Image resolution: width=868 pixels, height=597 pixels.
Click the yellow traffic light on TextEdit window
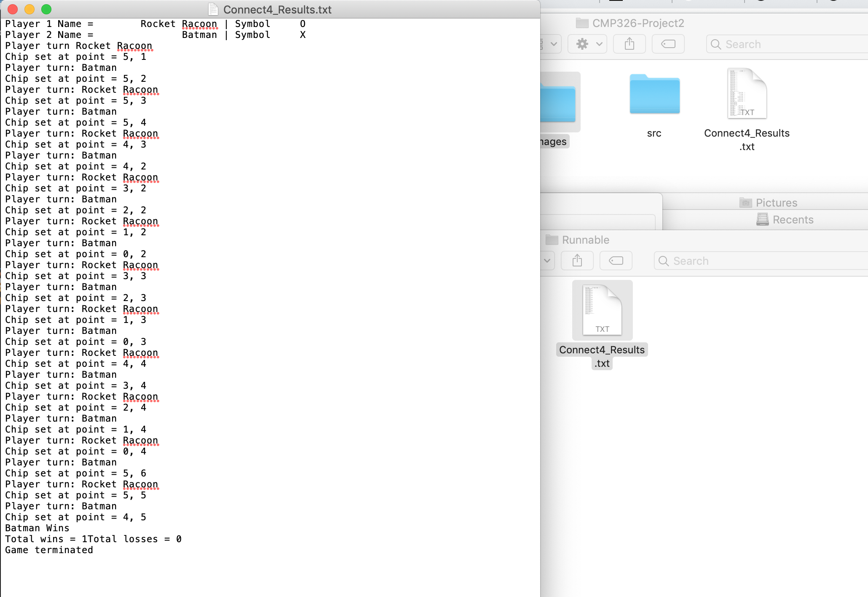point(29,9)
